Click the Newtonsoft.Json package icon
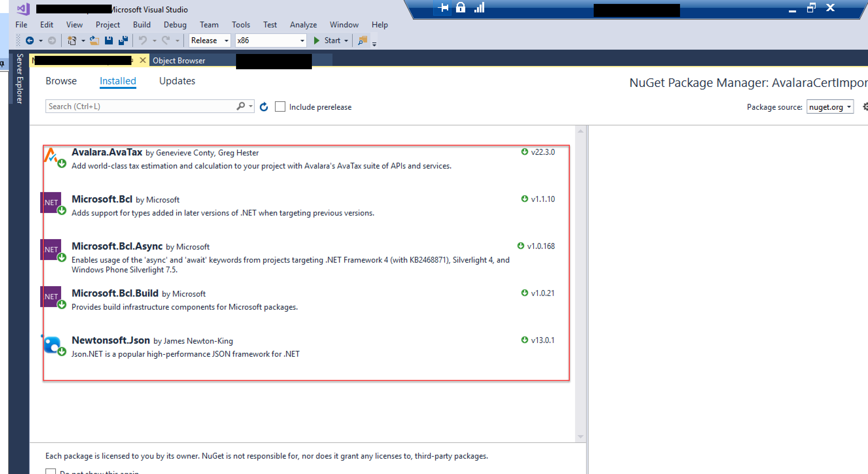The width and height of the screenshot is (868, 474). coord(52,345)
